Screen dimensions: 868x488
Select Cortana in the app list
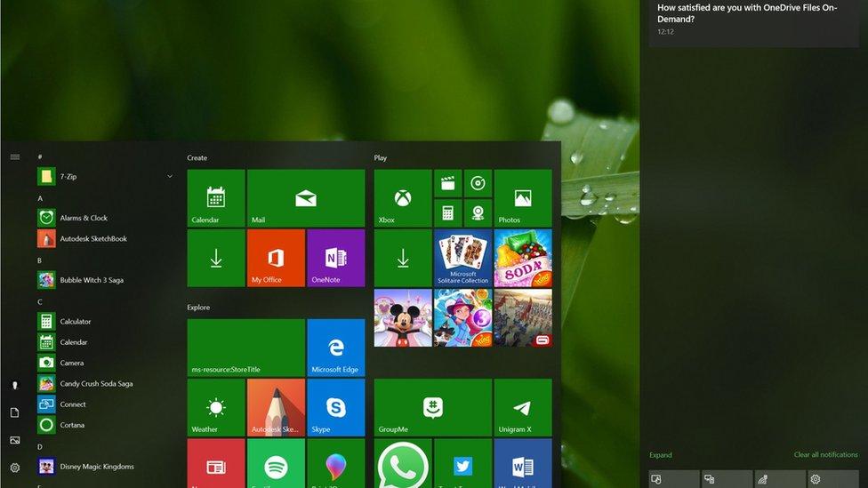[72, 425]
